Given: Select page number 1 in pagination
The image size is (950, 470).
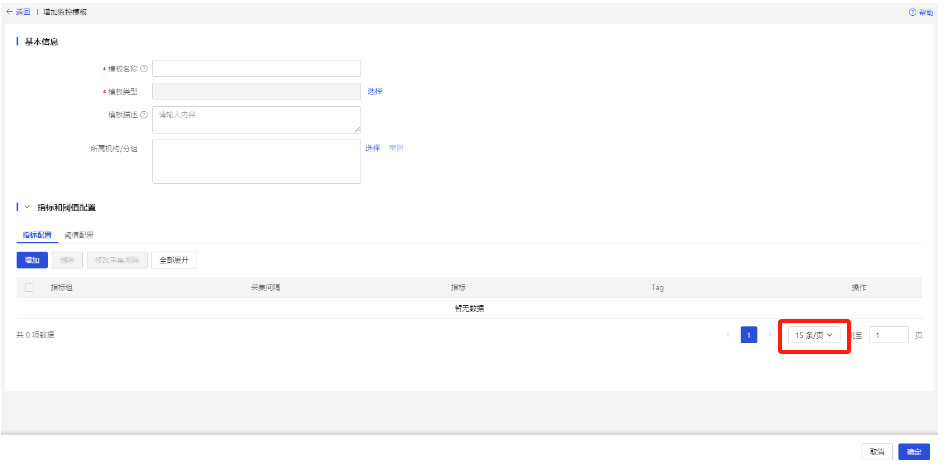Looking at the screenshot, I should coord(749,335).
